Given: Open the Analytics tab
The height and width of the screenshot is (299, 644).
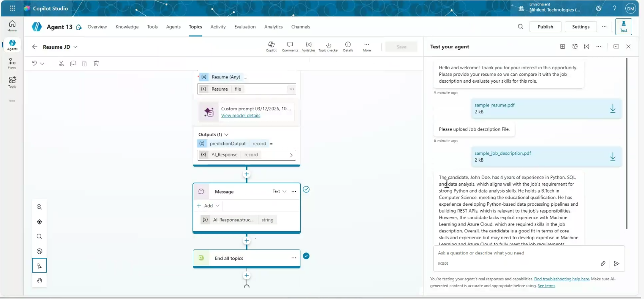Looking at the screenshot, I should [273, 27].
